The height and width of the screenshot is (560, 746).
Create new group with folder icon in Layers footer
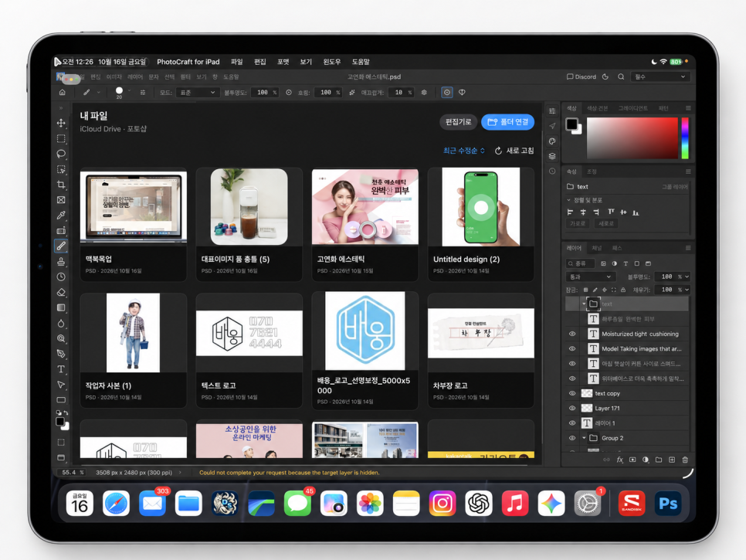[659, 460]
